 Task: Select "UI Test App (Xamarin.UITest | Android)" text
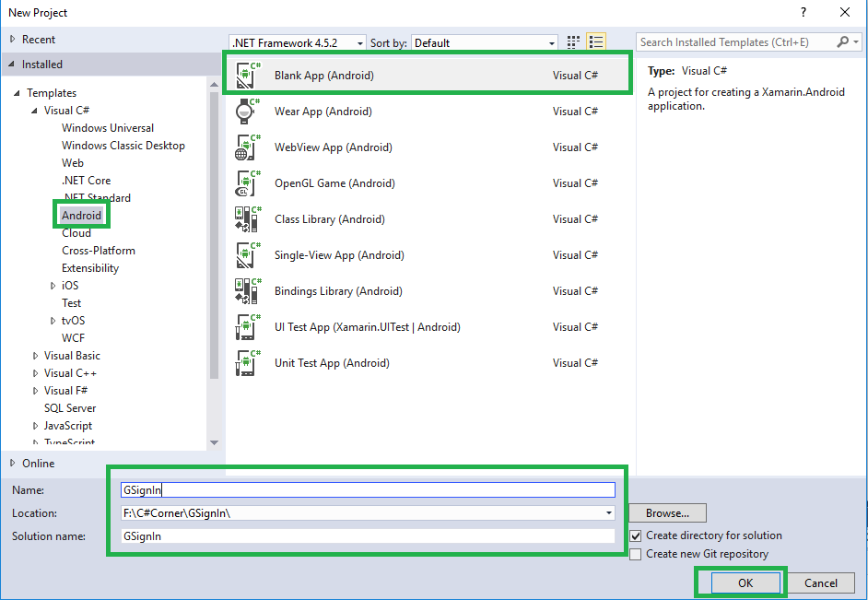pyautogui.click(x=368, y=327)
